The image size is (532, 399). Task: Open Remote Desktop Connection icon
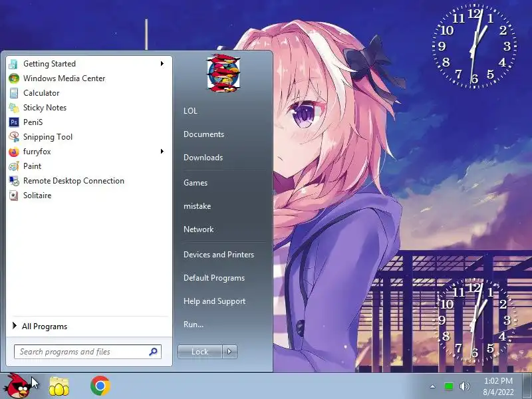[x=13, y=181]
